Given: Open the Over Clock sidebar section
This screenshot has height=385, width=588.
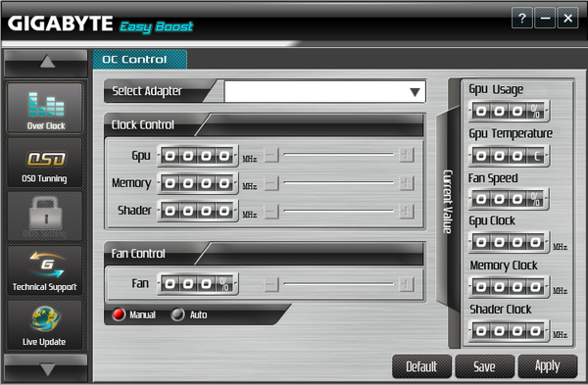Looking at the screenshot, I should click(45, 108).
